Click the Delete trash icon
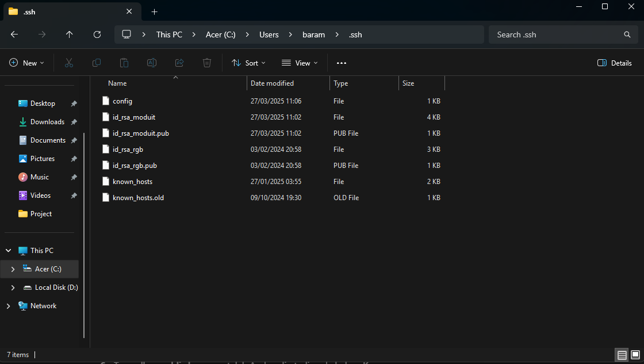 pyautogui.click(x=207, y=63)
